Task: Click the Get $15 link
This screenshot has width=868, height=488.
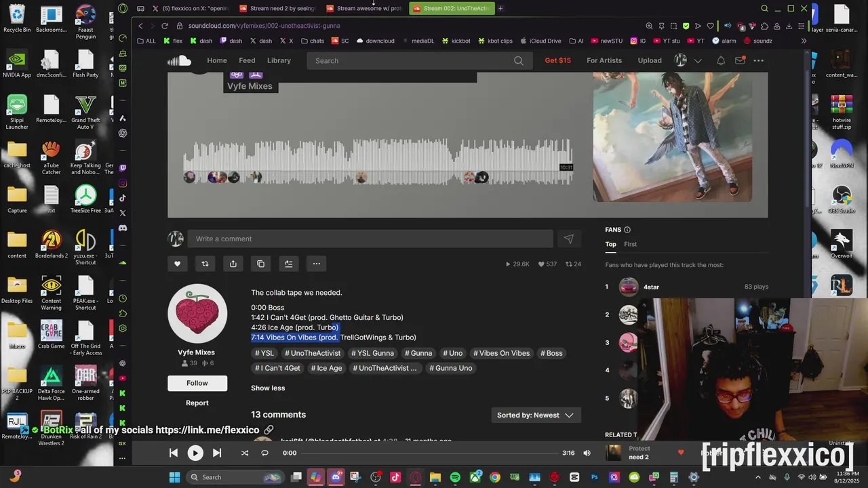Action: [x=558, y=60]
